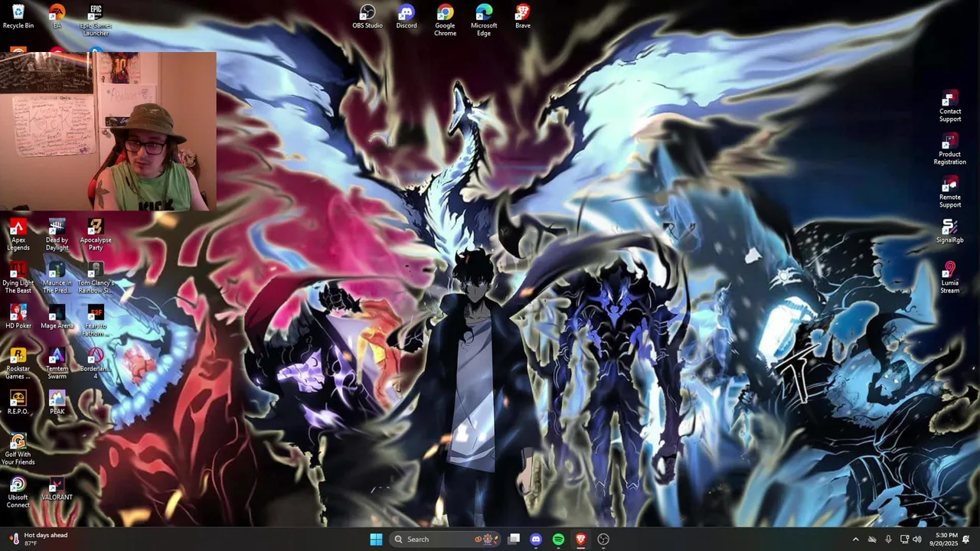Select Dying Light The Beast shortcut
980x551 pixels.
(x=18, y=278)
